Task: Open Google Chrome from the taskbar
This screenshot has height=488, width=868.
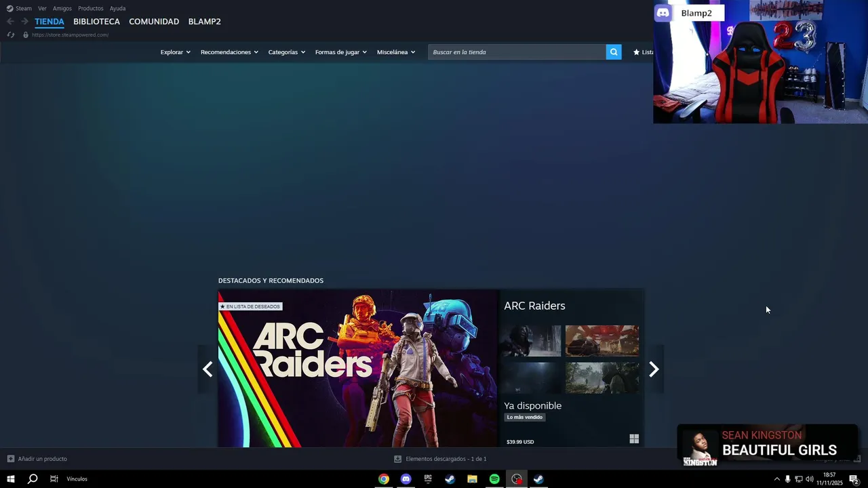Action: click(384, 479)
